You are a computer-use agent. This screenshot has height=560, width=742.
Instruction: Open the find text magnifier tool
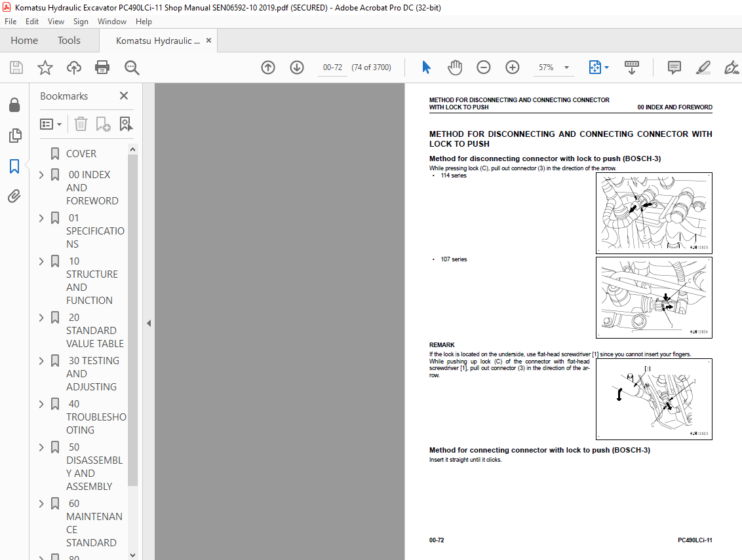(132, 67)
